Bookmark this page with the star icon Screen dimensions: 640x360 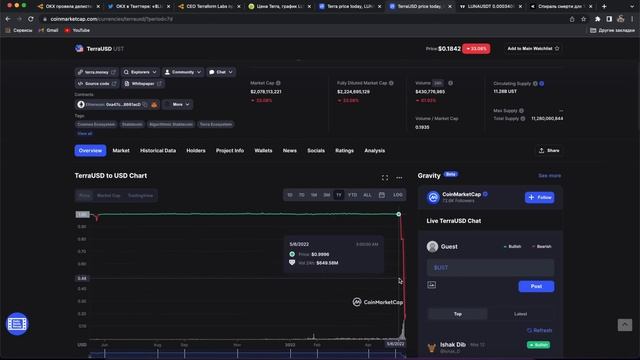(x=584, y=19)
